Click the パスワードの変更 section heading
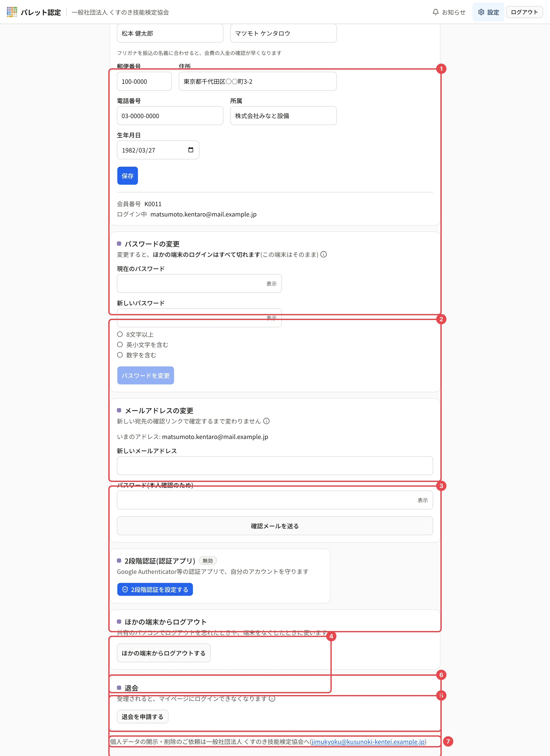550x756 pixels. 152,244
